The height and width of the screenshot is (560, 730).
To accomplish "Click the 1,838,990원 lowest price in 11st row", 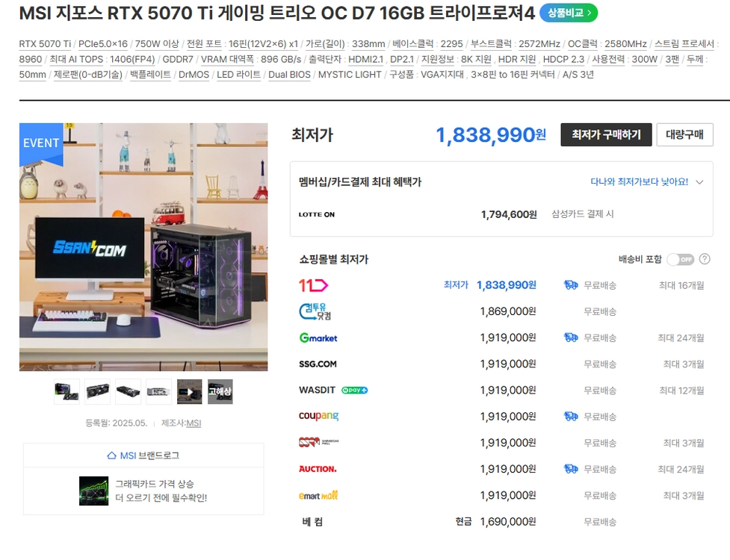I will click(507, 285).
